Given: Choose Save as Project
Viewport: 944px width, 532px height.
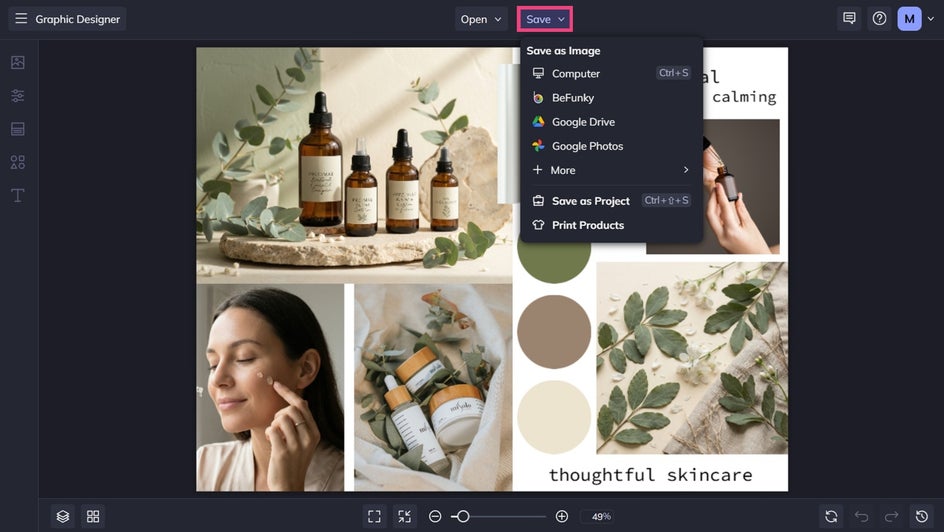Looking at the screenshot, I should [x=611, y=201].
